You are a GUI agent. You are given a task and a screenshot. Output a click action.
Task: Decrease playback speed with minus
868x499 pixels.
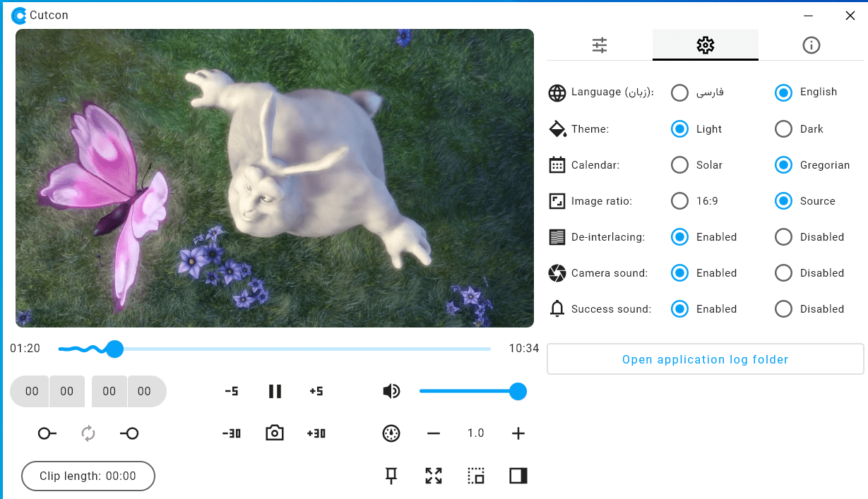tap(434, 433)
